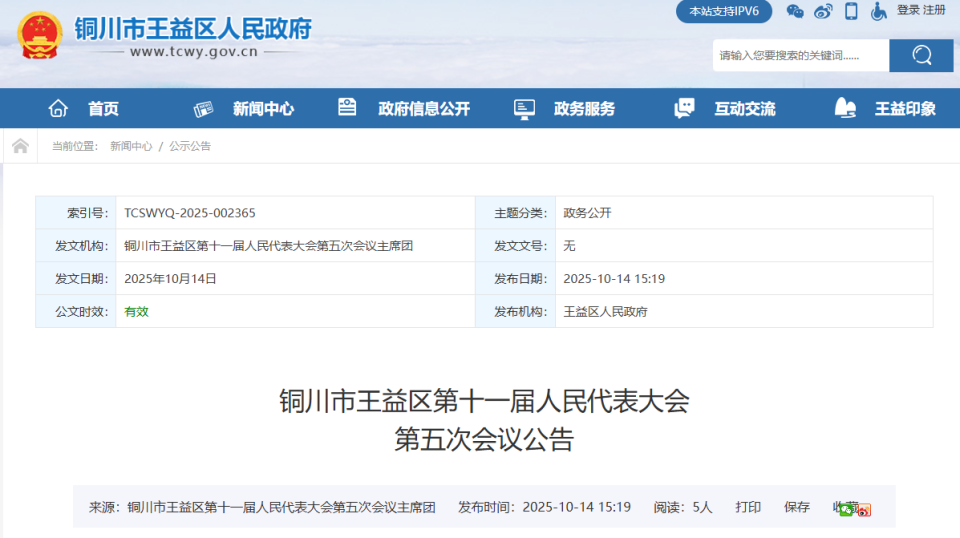Select table publish date 2025-10-14 15:19

(614, 278)
